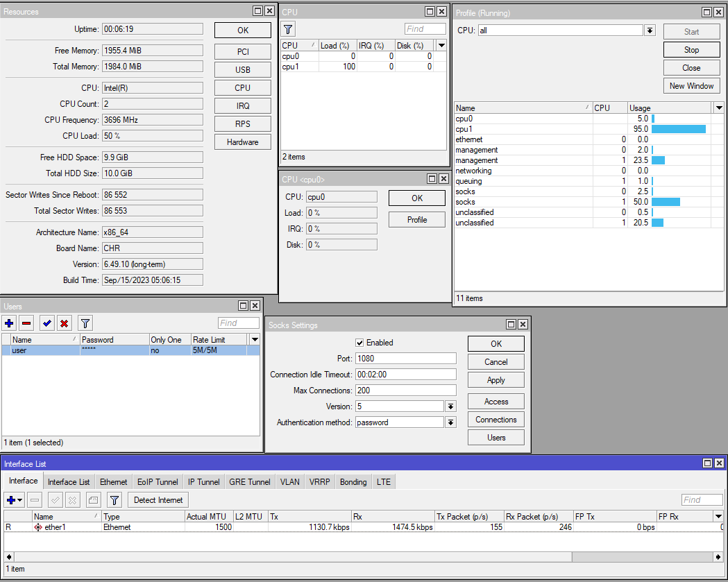
Task: Open the Interface List tab next to Interface
Action: 69,481
